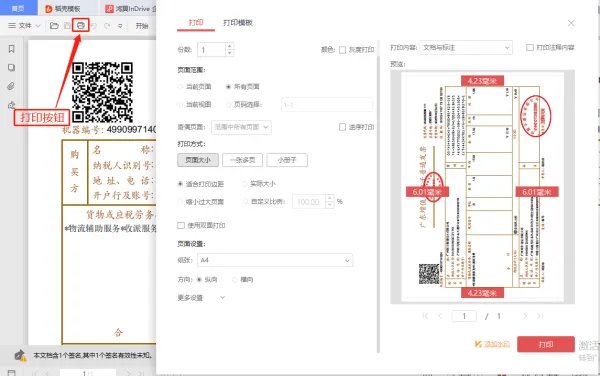Select the 当前视图 radio button

point(180,104)
